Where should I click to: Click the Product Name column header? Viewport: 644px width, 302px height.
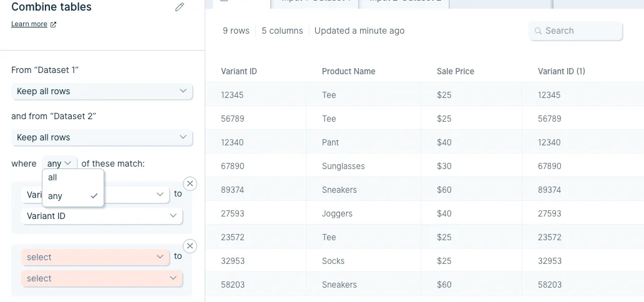tap(349, 71)
